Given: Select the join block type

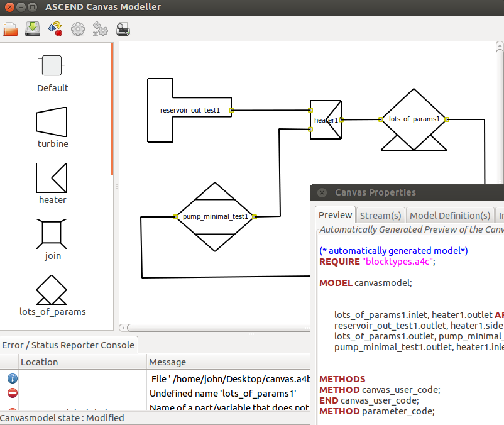Looking at the screenshot, I should click(x=52, y=239).
